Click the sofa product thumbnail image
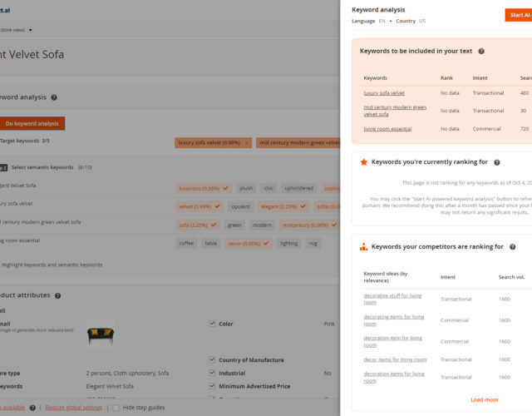Viewport: 532px width, 416px height. pyautogui.click(x=100, y=333)
